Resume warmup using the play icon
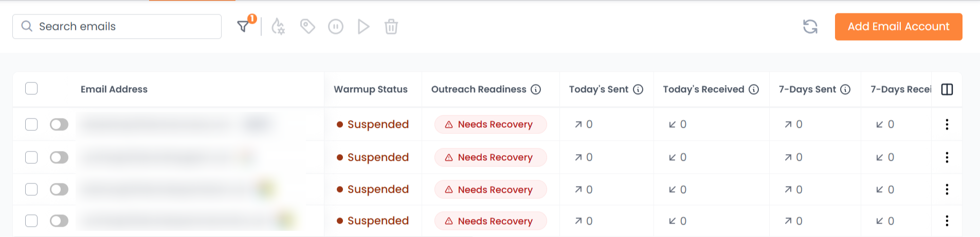This screenshot has width=980, height=237. [364, 26]
